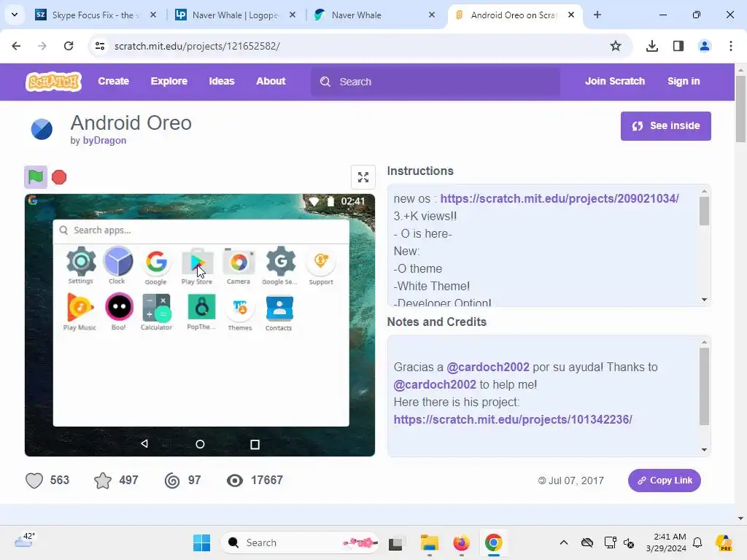
Task: Open the Ideas menu item
Action: [222, 82]
